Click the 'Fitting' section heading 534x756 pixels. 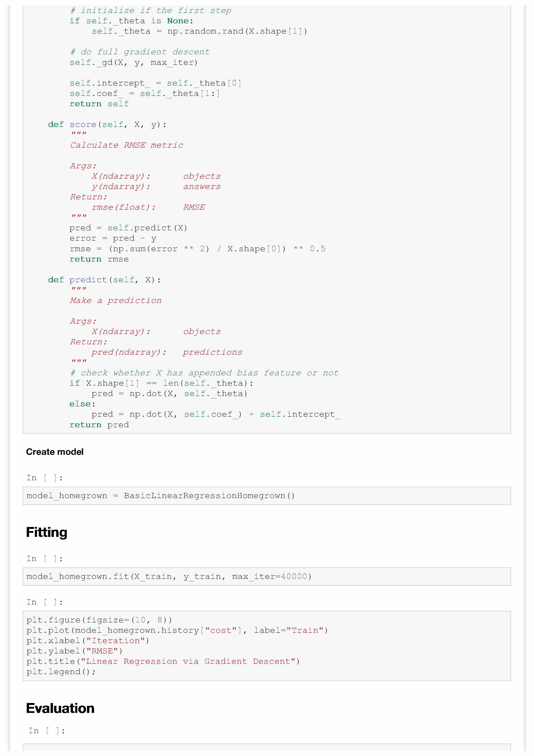click(46, 532)
